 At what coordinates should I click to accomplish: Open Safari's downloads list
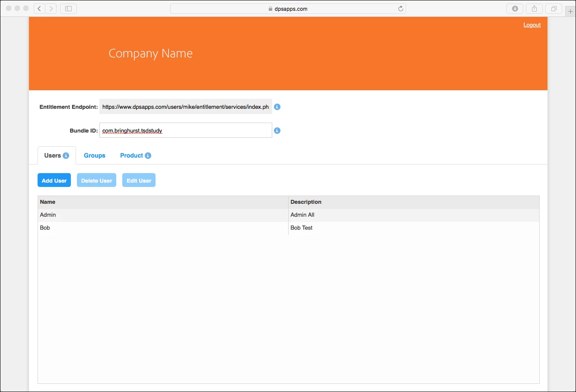point(515,9)
